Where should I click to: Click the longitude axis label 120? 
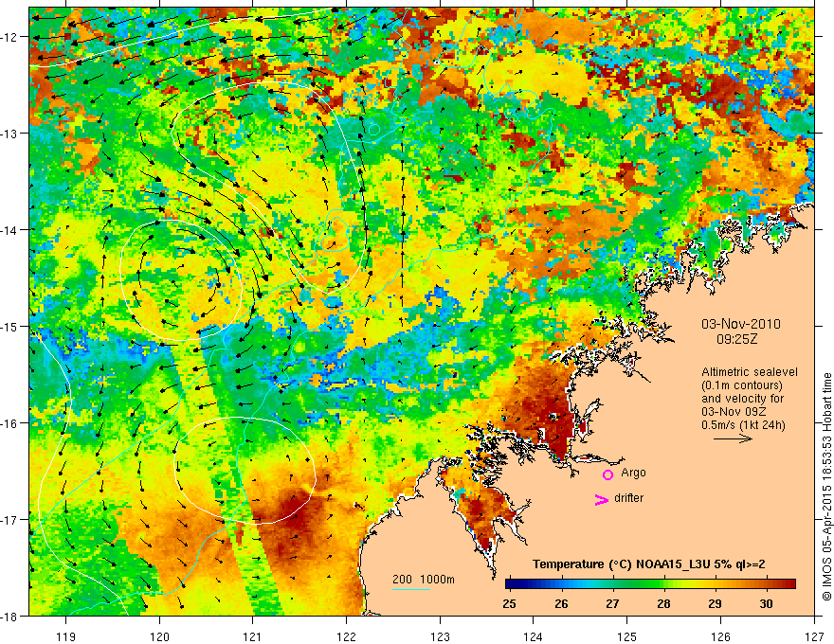pyautogui.click(x=159, y=636)
